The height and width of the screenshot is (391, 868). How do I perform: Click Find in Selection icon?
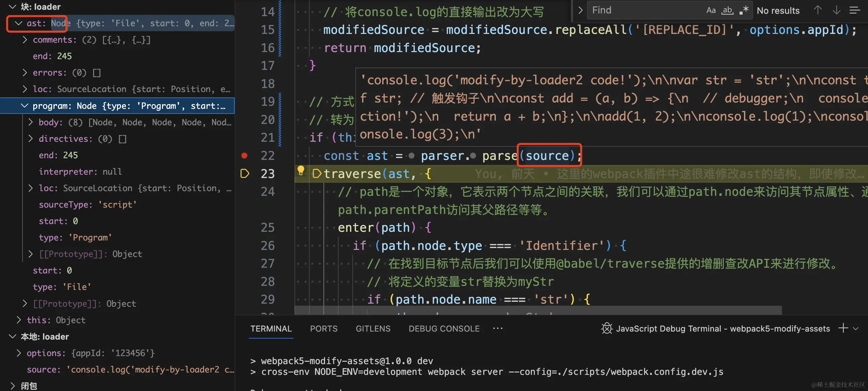(855, 10)
